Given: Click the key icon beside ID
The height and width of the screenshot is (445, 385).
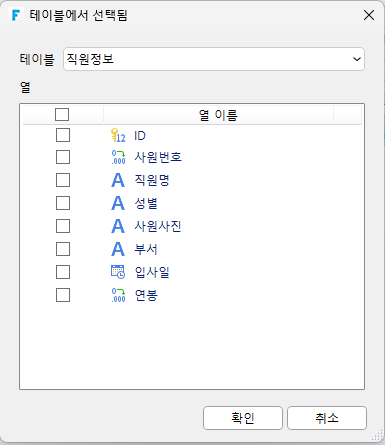Looking at the screenshot, I should [x=118, y=136].
